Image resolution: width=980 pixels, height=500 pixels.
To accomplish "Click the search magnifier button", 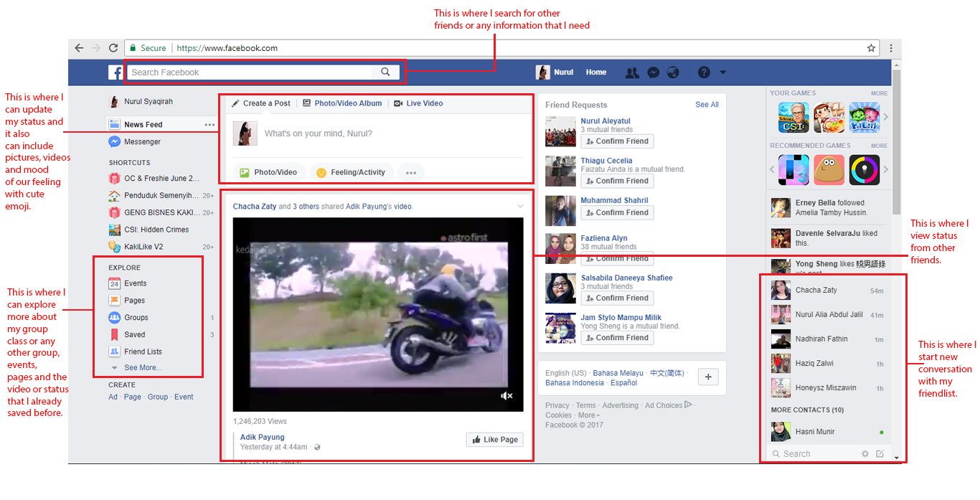I will click(x=385, y=72).
